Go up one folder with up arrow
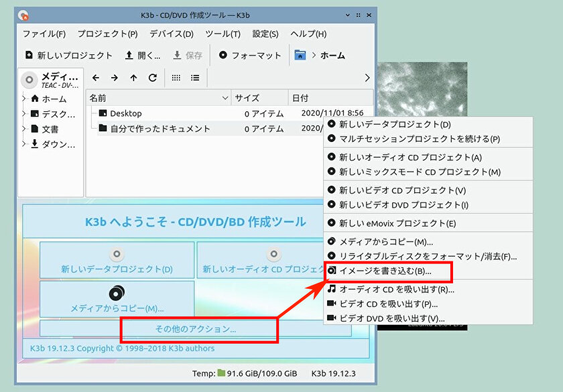Image resolution: width=563 pixels, height=392 pixels. tap(133, 78)
